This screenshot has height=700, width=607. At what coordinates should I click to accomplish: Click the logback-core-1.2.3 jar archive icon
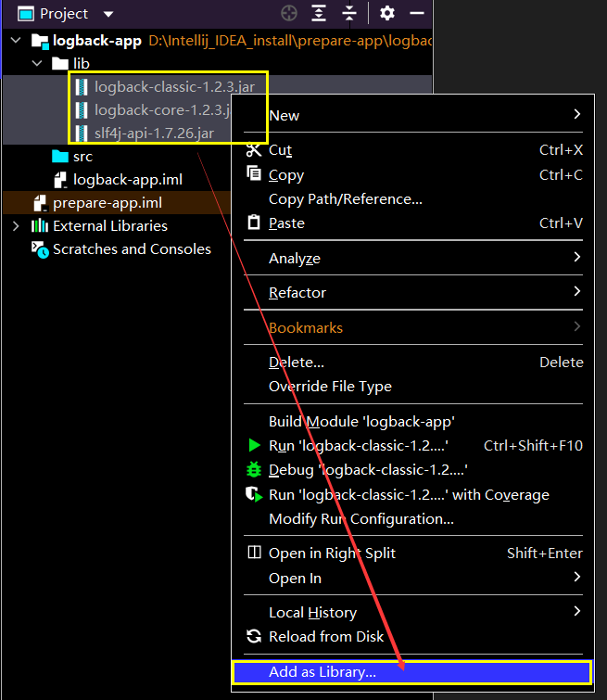(82, 110)
